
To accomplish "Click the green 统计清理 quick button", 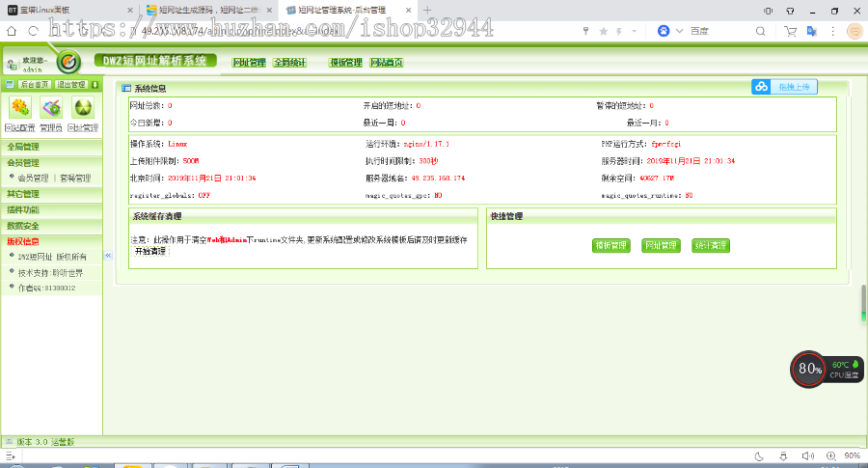I will click(711, 245).
